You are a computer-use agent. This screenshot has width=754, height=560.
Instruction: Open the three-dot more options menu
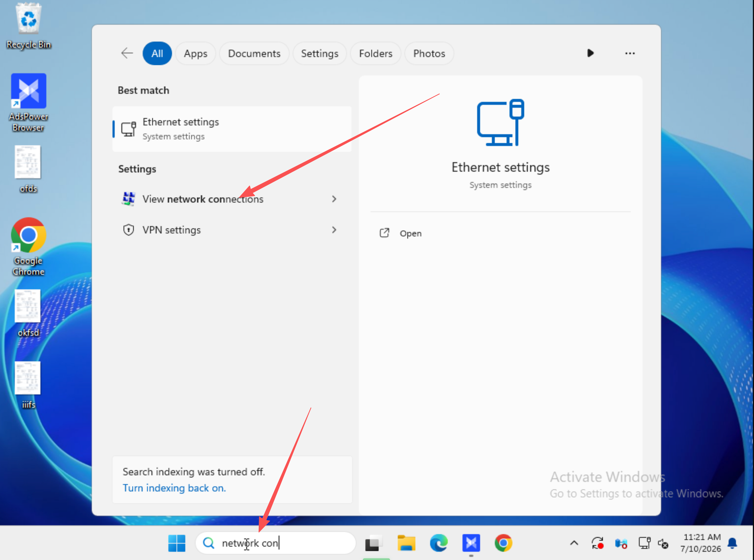(x=630, y=53)
